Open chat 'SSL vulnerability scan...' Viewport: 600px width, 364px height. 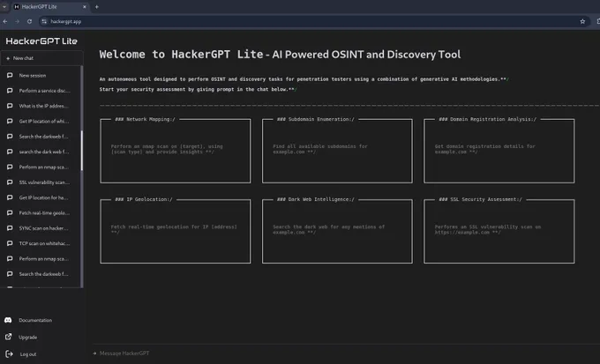pyautogui.click(x=41, y=182)
